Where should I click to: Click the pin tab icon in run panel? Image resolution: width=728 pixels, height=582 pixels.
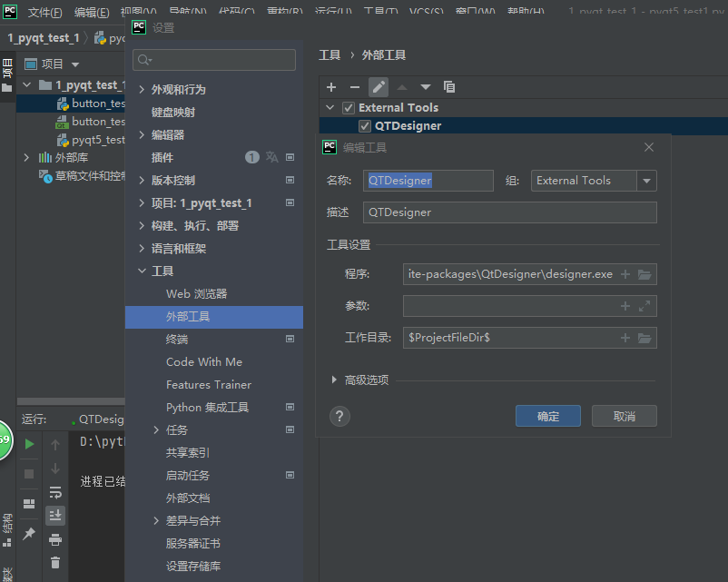tap(29, 533)
